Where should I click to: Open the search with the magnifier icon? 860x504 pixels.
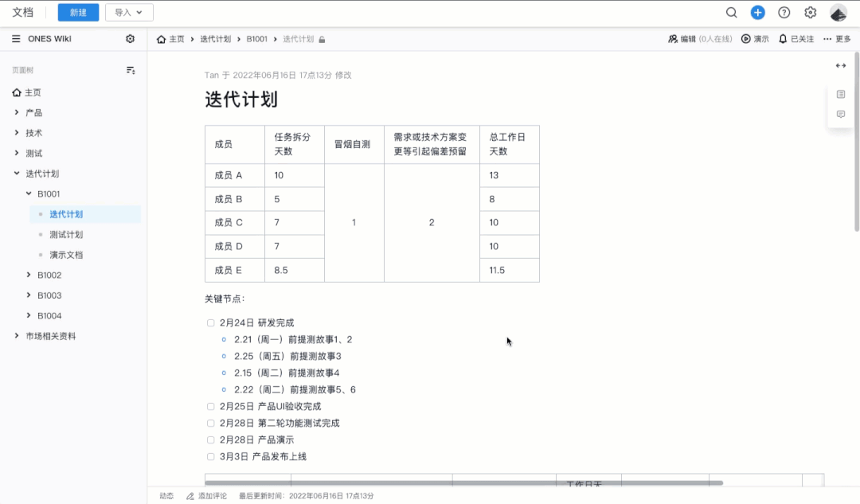tap(731, 13)
